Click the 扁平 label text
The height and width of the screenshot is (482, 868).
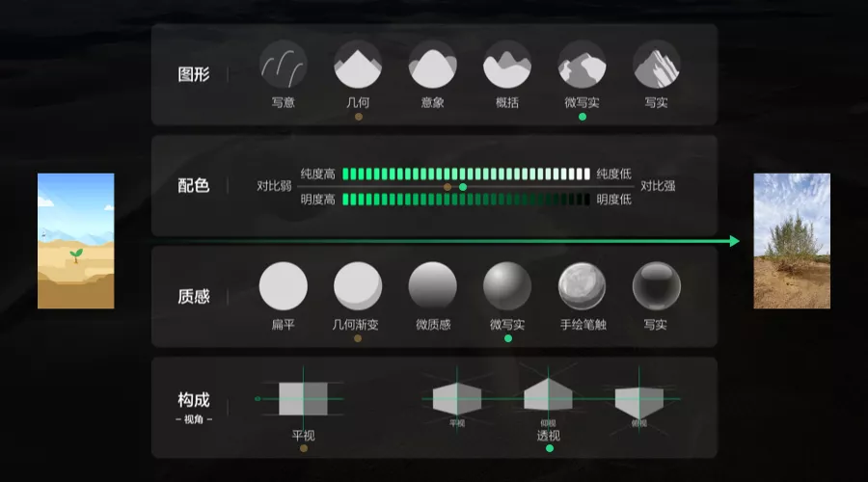283,325
